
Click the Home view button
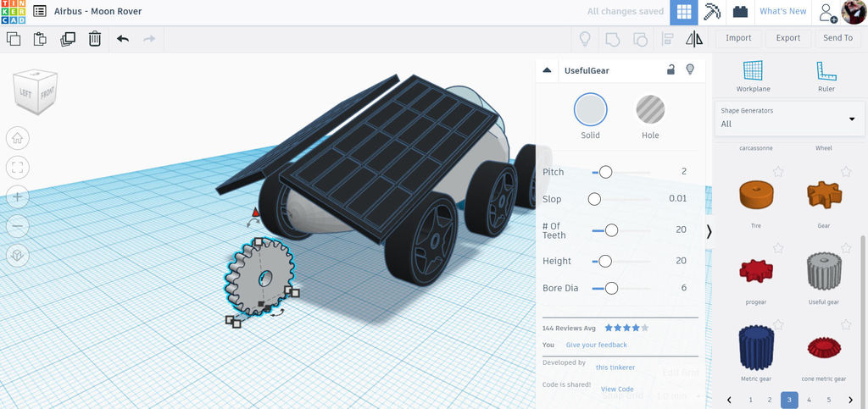(18, 139)
